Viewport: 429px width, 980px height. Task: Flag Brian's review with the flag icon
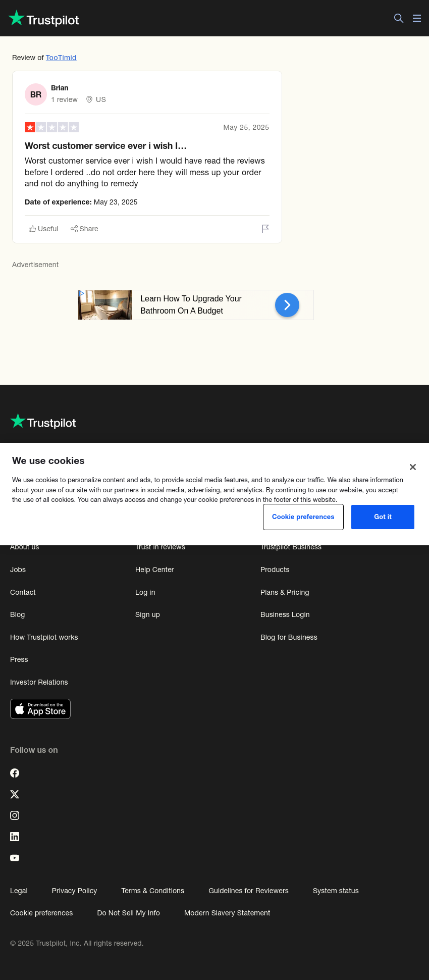[265, 229]
